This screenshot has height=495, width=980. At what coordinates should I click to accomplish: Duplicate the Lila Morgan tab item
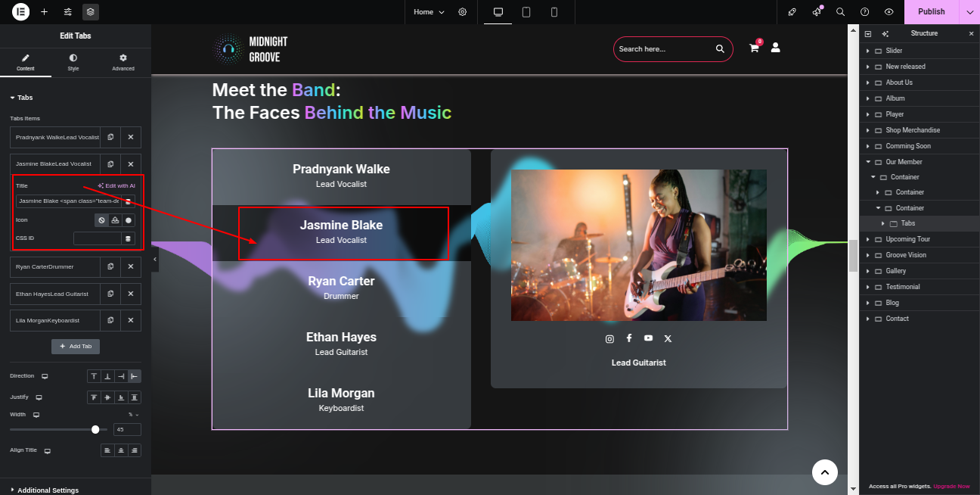coord(110,320)
